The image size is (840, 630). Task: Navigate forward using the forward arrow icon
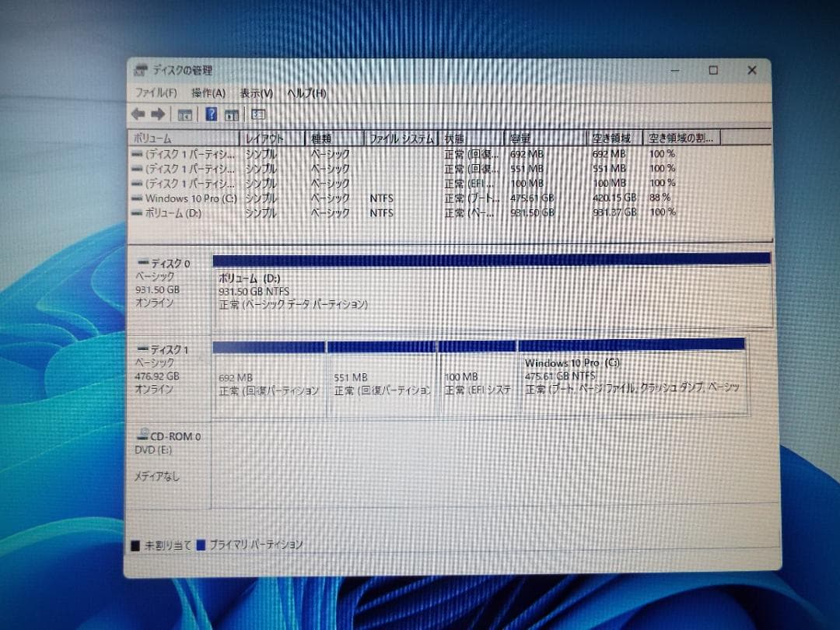tap(157, 114)
